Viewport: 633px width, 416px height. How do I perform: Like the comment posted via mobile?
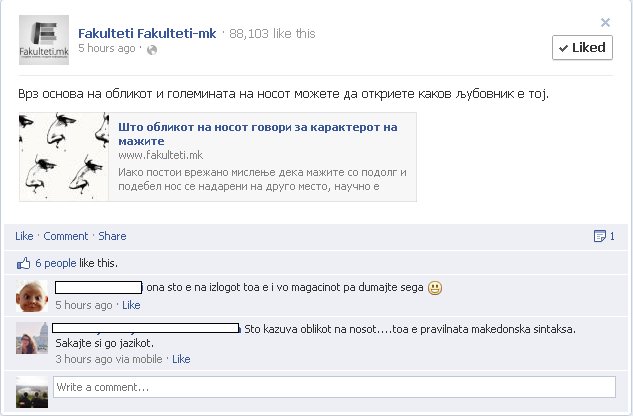(x=181, y=359)
